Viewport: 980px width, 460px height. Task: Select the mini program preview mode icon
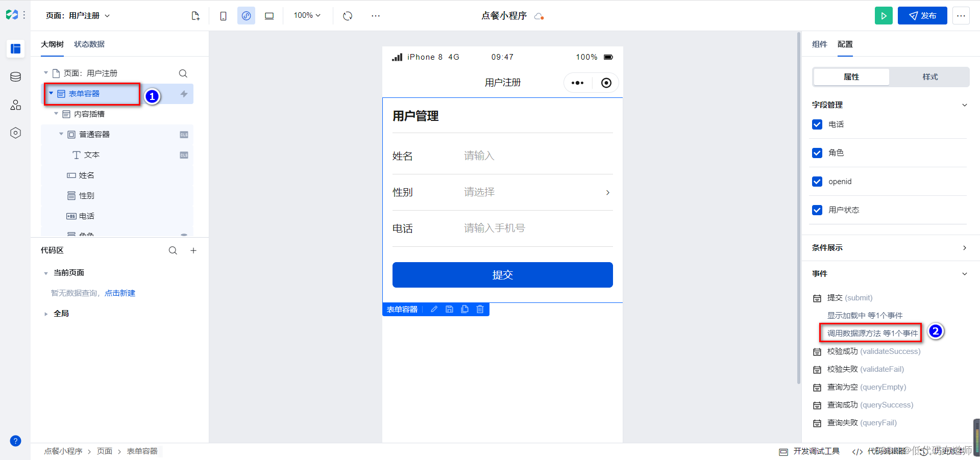point(246,16)
